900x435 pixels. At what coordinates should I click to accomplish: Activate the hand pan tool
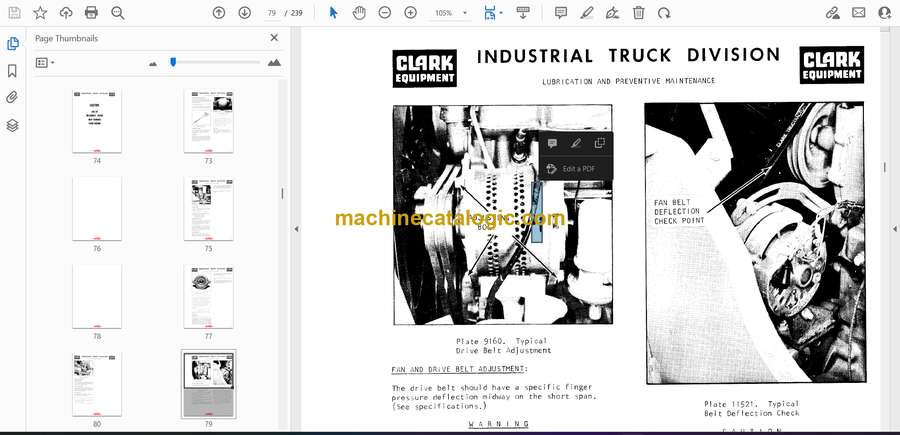(x=359, y=13)
